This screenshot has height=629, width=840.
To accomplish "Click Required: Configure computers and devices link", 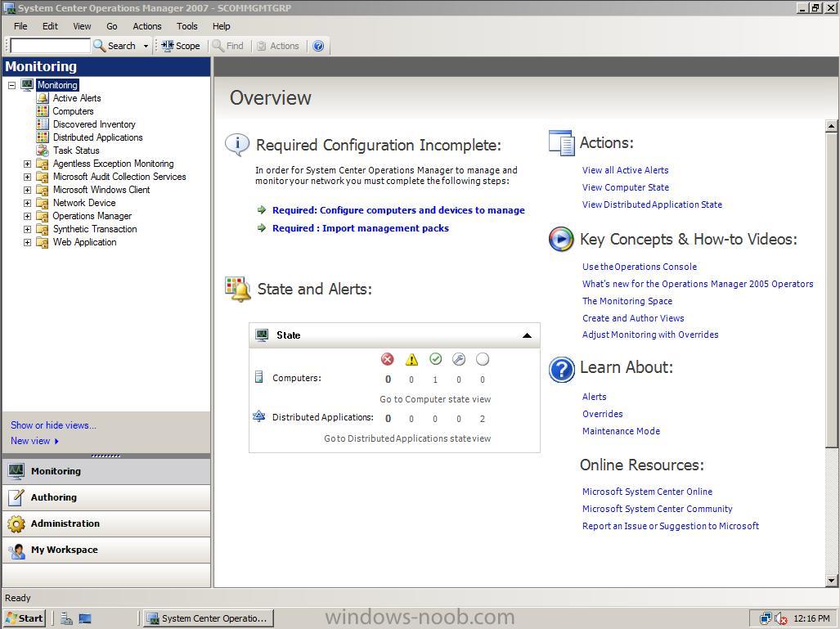I will 398,210.
